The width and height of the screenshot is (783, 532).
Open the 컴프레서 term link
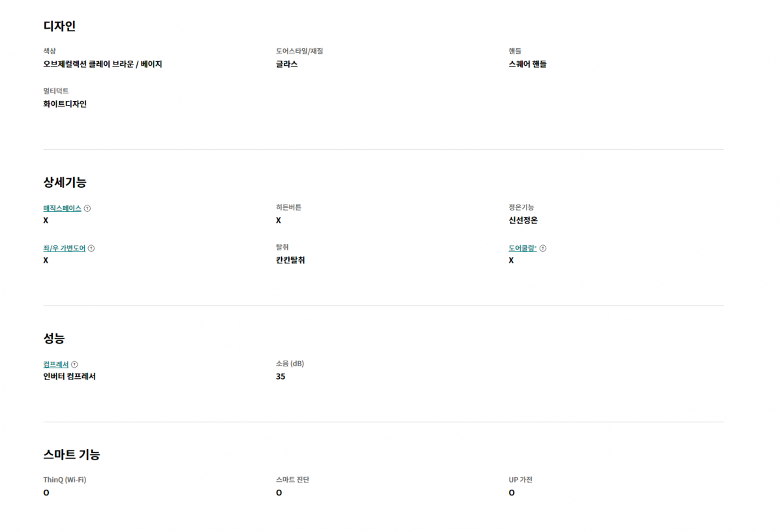point(56,364)
